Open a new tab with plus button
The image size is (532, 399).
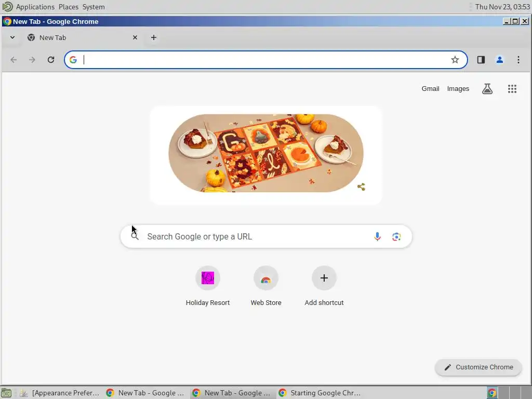[x=154, y=37]
